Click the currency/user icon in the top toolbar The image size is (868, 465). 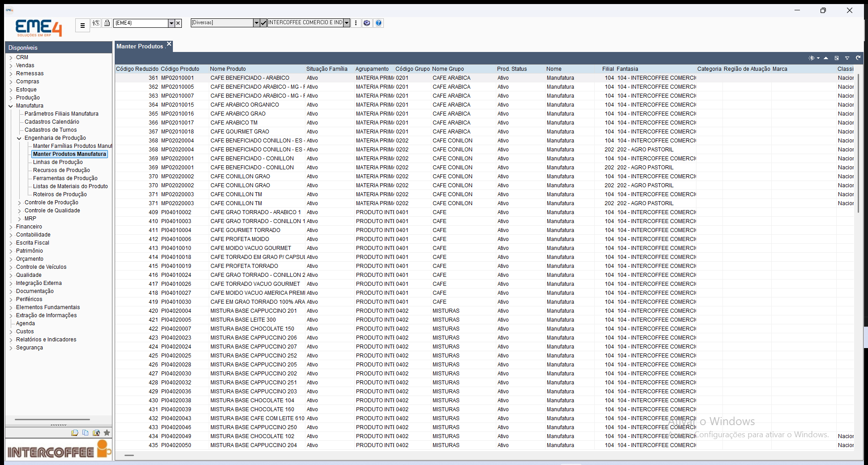(96, 23)
